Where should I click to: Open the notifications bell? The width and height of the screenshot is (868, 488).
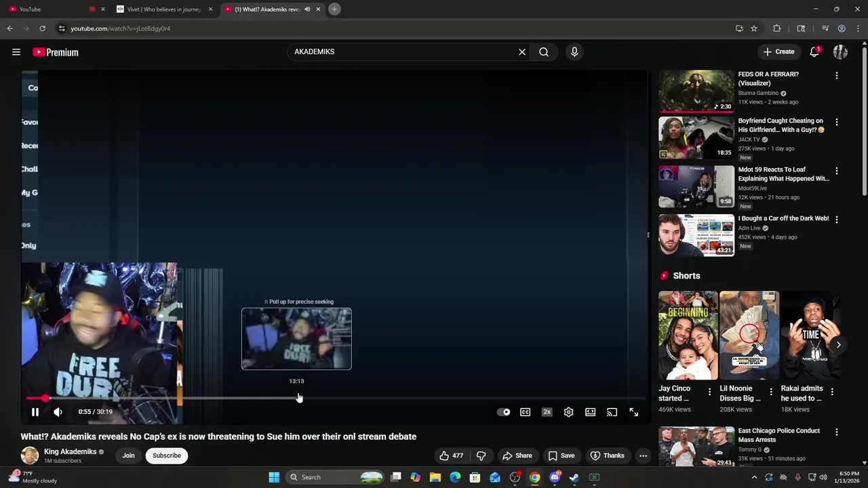pos(815,52)
